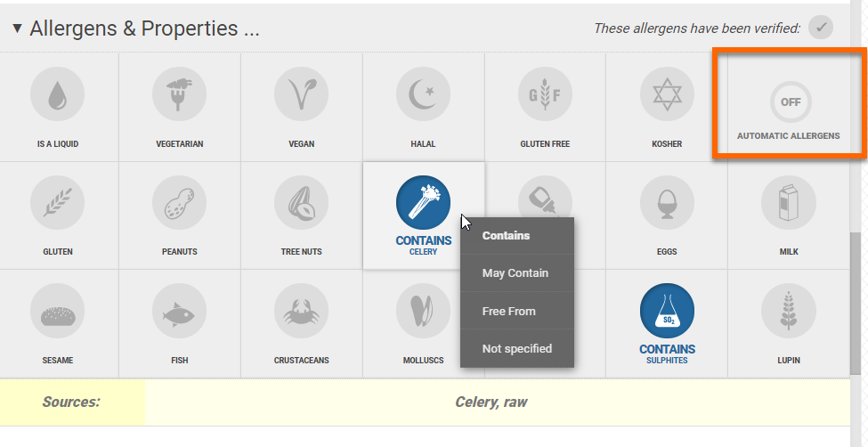Viewport: 868px width, 447px height.
Task: Select the Fish allergen icon
Action: click(179, 312)
